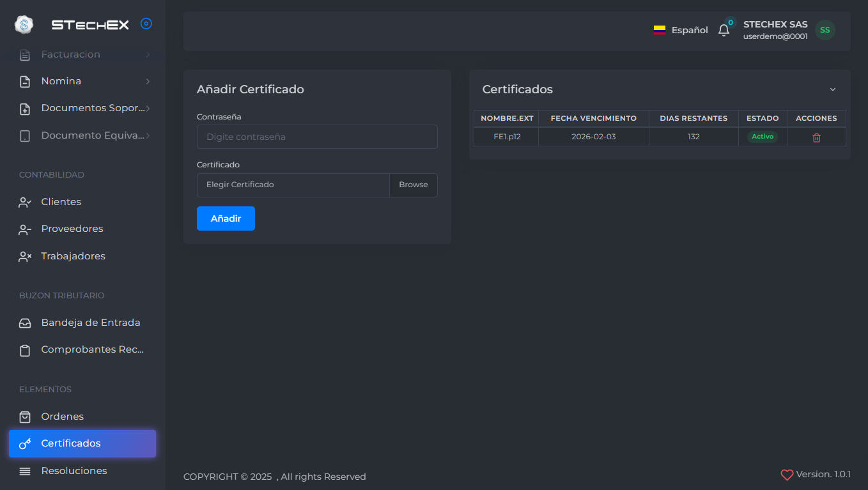Viewport: 868px width, 490px height.
Task: Click Browse to choose a certificate
Action: coord(413,185)
